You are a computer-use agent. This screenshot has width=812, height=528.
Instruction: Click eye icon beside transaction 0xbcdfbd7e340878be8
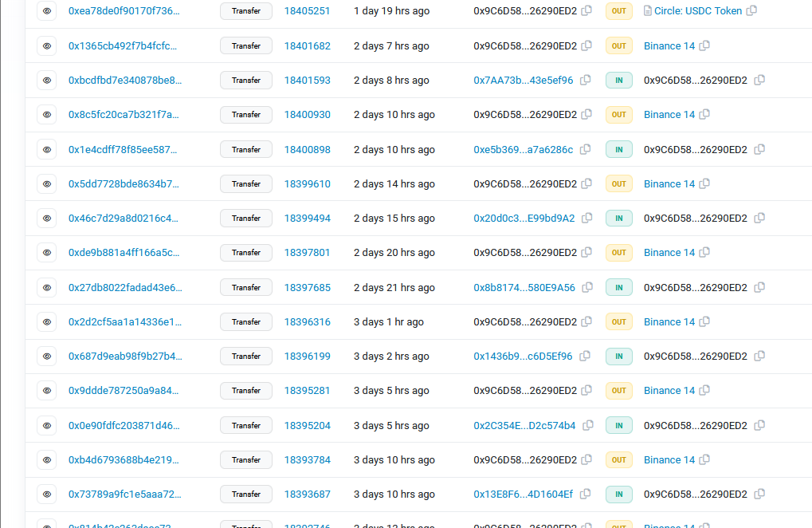(47, 81)
